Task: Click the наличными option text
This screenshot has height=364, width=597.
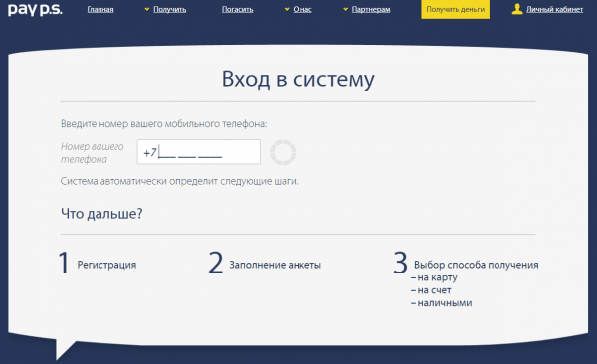Action: 445,303
